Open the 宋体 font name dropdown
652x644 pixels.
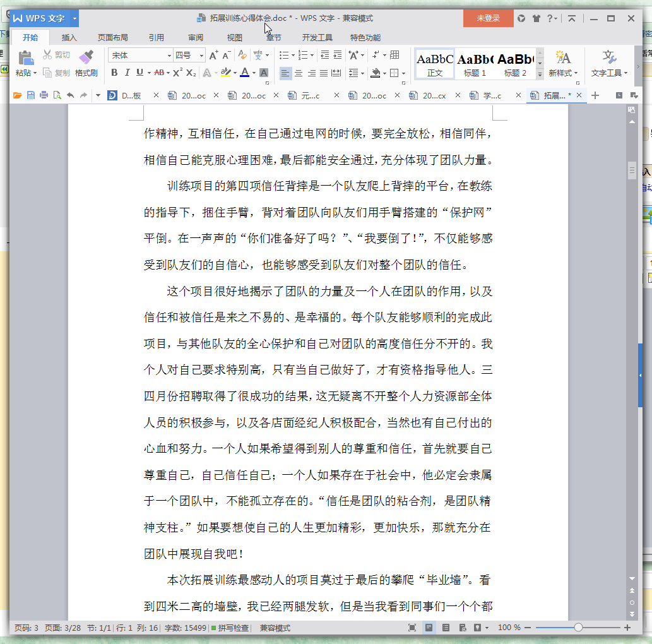pyautogui.click(x=169, y=56)
